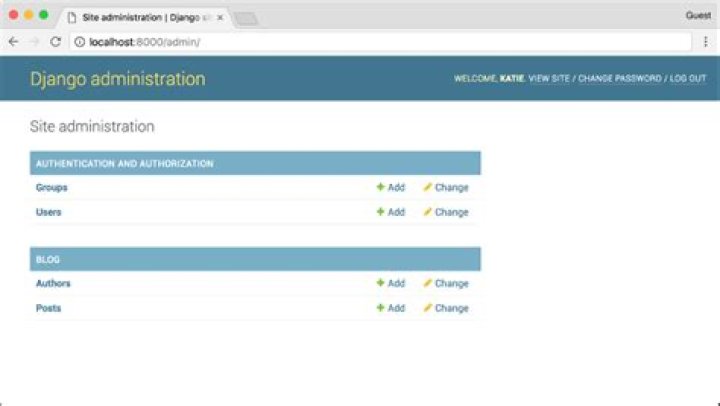720x406 pixels.
Task: Click the Guest profile button
Action: pyautogui.click(x=698, y=15)
